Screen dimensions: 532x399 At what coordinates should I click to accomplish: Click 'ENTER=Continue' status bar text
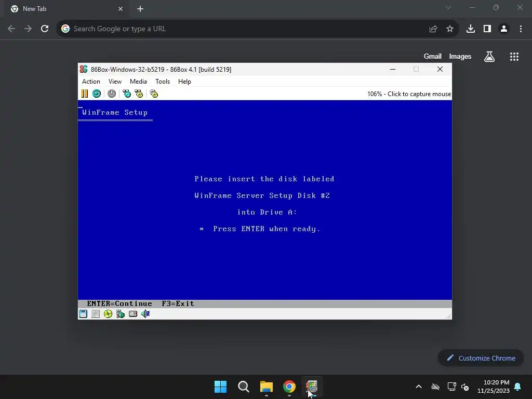pos(119,303)
